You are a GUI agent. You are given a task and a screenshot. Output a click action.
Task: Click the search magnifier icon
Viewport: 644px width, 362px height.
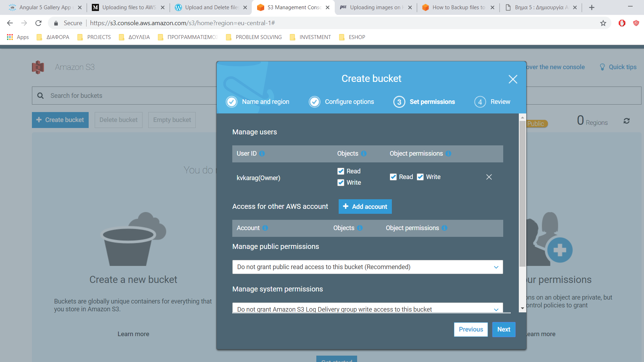click(40, 96)
